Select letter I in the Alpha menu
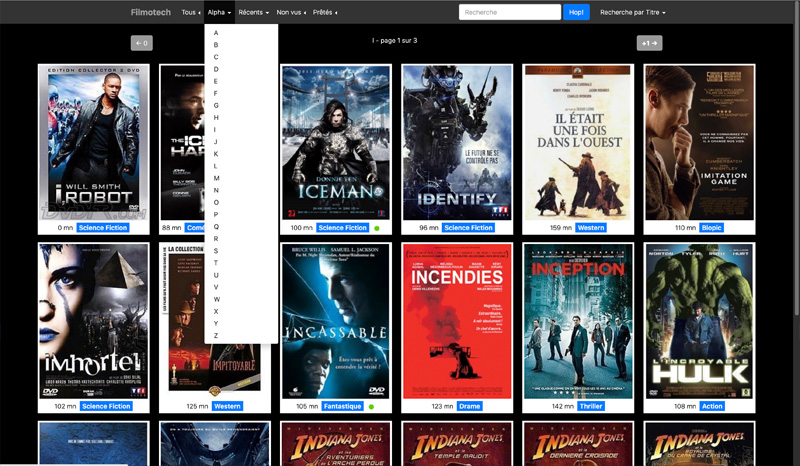The height and width of the screenshot is (466, 800). coord(241,130)
